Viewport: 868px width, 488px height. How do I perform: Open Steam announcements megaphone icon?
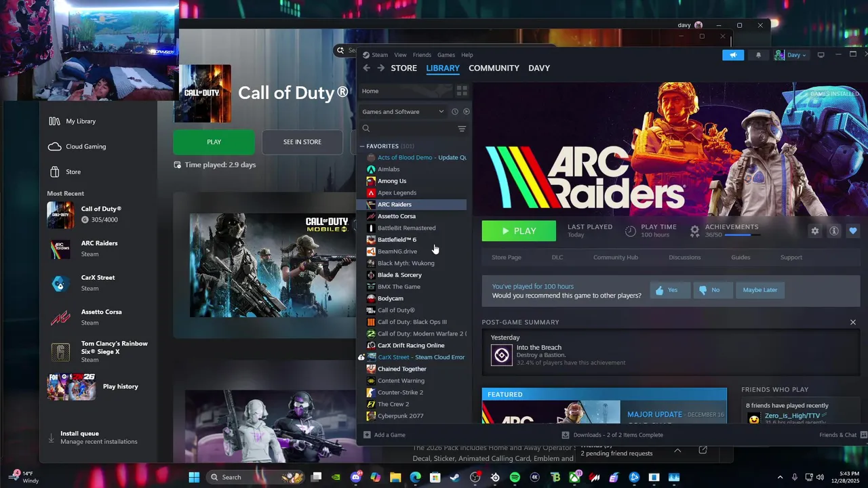pos(733,55)
